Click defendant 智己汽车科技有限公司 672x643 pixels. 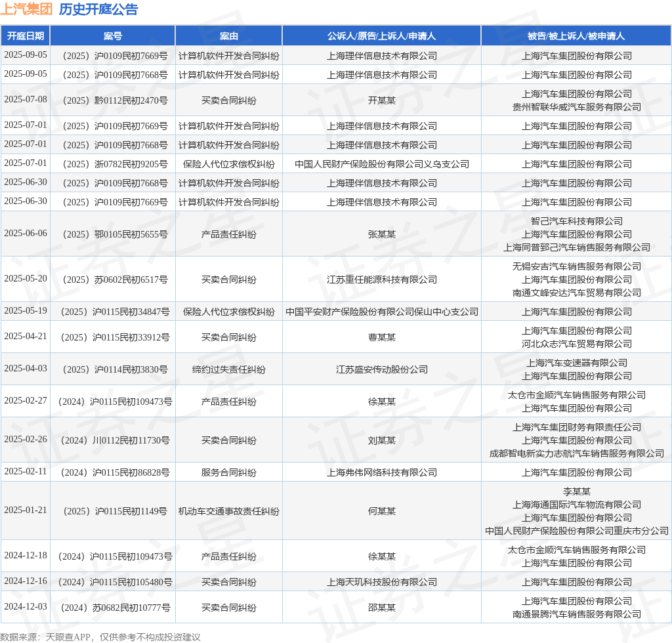coord(576,222)
